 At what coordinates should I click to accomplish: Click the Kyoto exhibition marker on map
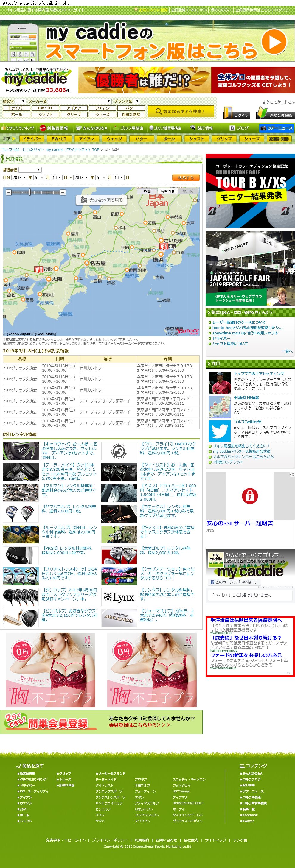pos(38,269)
